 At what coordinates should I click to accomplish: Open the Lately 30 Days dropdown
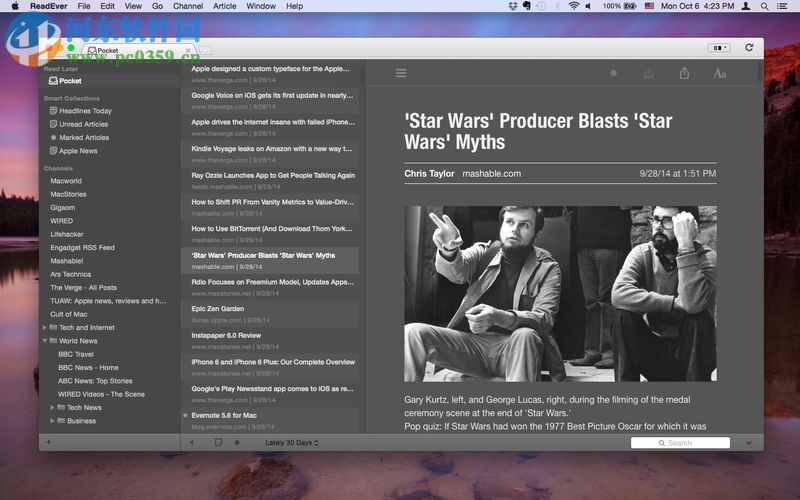(x=292, y=442)
